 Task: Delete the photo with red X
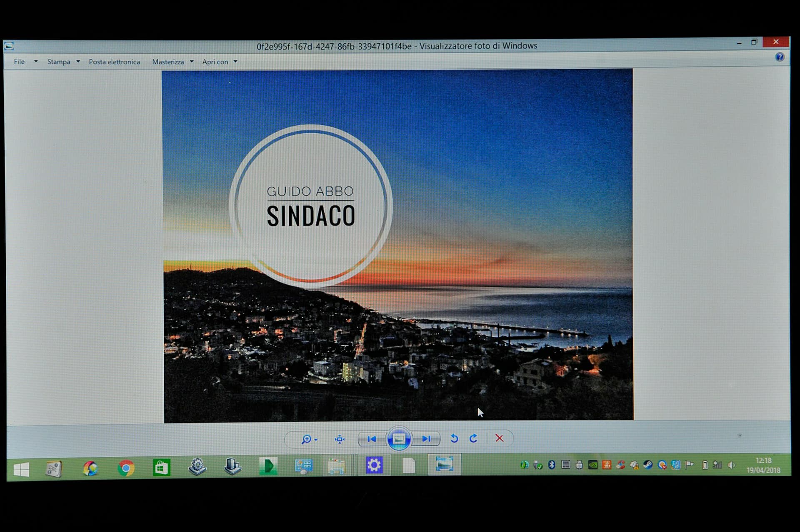click(x=499, y=438)
